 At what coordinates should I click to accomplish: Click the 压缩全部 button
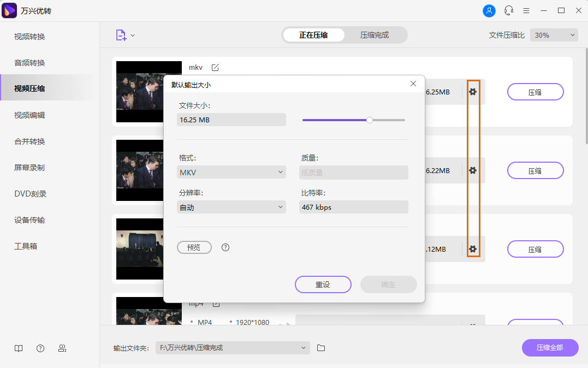point(550,348)
